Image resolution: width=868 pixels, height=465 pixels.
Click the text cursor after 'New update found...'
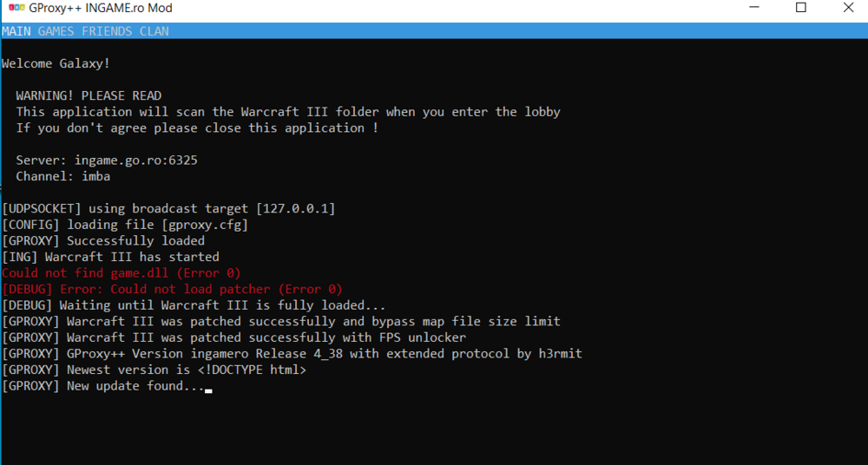208,390
